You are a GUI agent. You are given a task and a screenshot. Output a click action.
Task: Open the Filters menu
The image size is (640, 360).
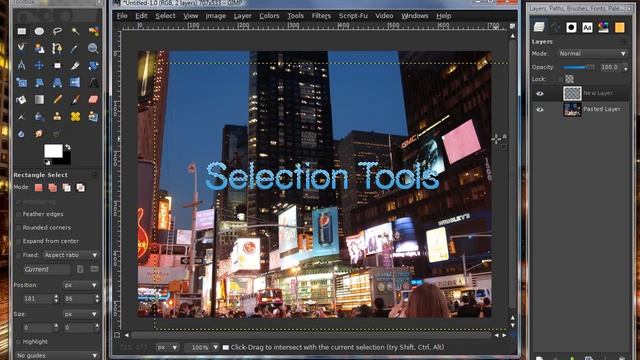321,16
